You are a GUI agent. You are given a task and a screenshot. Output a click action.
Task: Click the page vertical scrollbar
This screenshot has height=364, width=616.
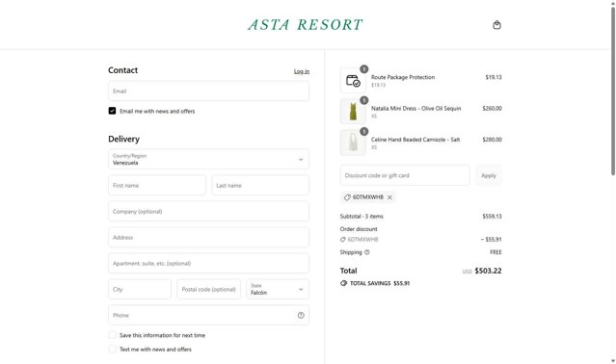tap(613, 91)
